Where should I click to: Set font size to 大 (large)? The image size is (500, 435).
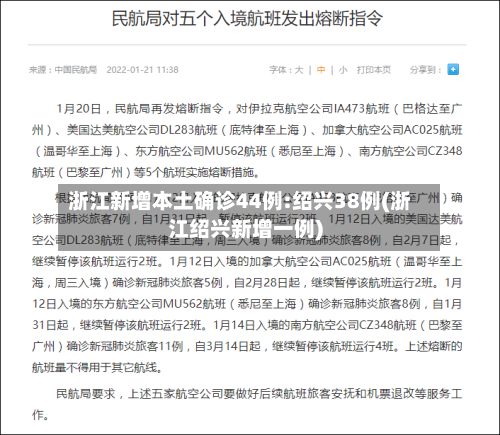click(x=299, y=70)
